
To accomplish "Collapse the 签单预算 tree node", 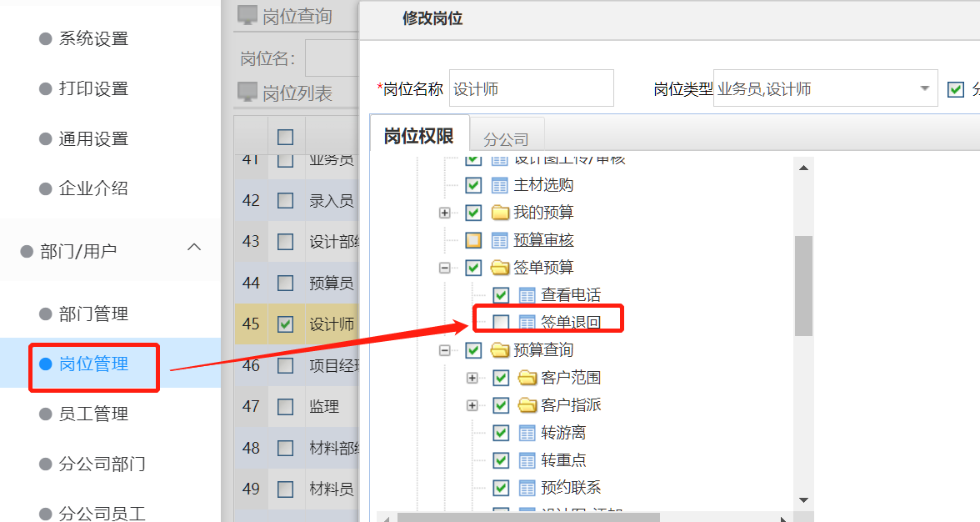I will point(444,268).
